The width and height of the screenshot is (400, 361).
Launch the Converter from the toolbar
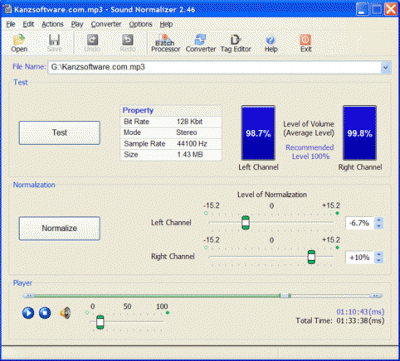[x=201, y=43]
